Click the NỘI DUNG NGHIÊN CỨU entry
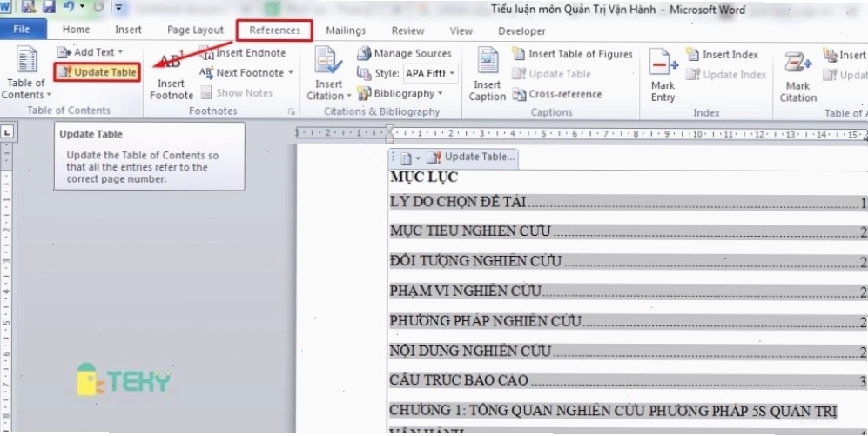Image resolution: width=868 pixels, height=436 pixels. pos(629,351)
